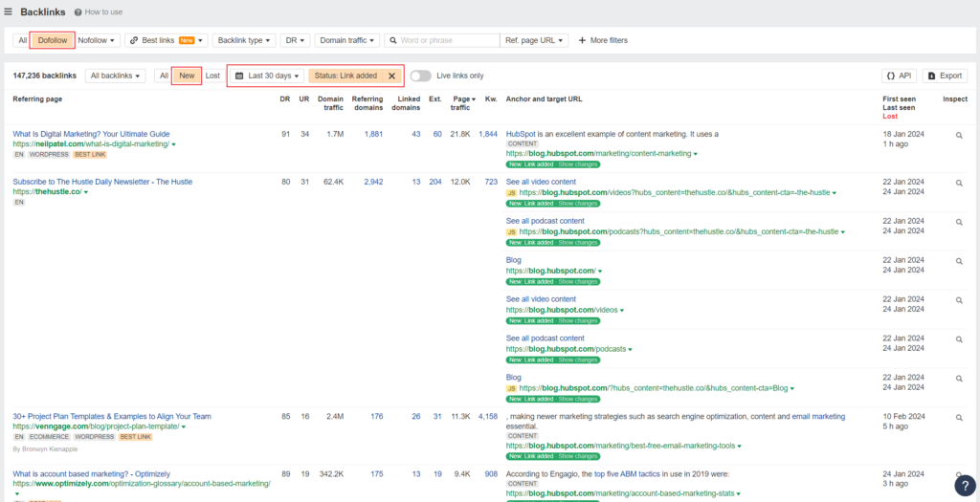This screenshot has height=502, width=980.
Task: Focus the Word or phrase search field
Action: [442, 40]
